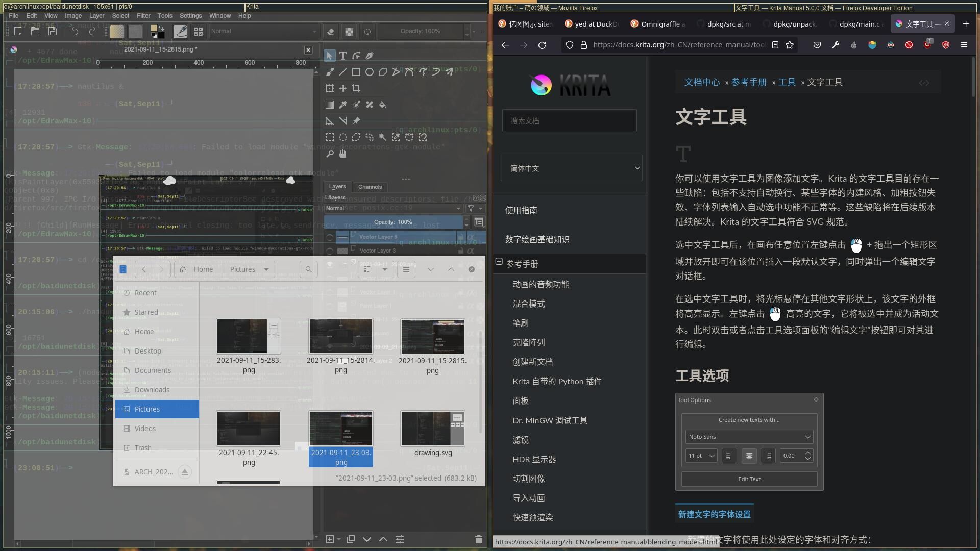The width and height of the screenshot is (980, 551).
Task: Toggle visibility of Vector Layer 3
Action: tap(330, 251)
